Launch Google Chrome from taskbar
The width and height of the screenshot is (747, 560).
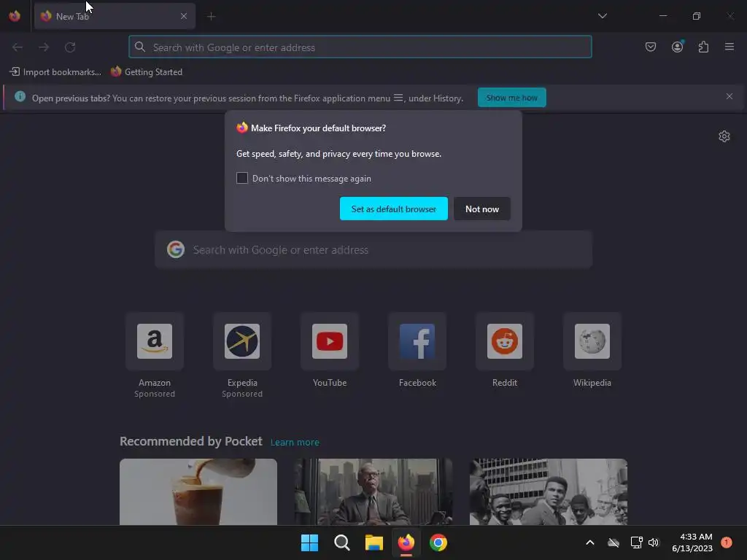click(x=438, y=542)
